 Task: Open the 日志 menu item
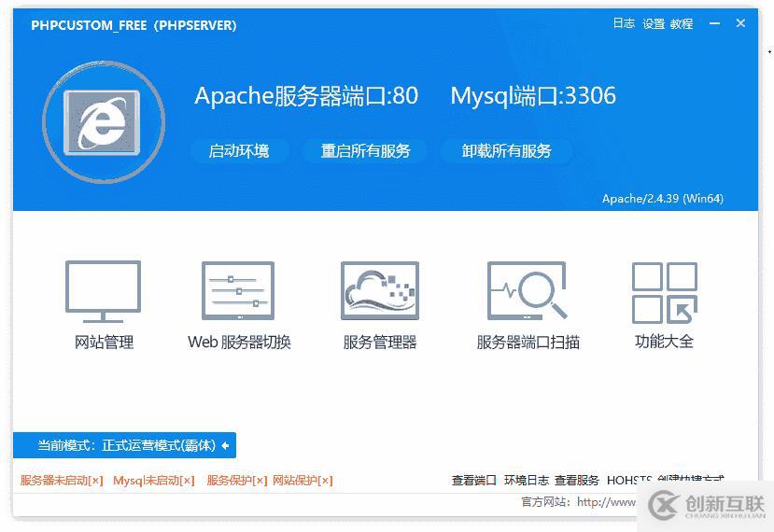624,23
